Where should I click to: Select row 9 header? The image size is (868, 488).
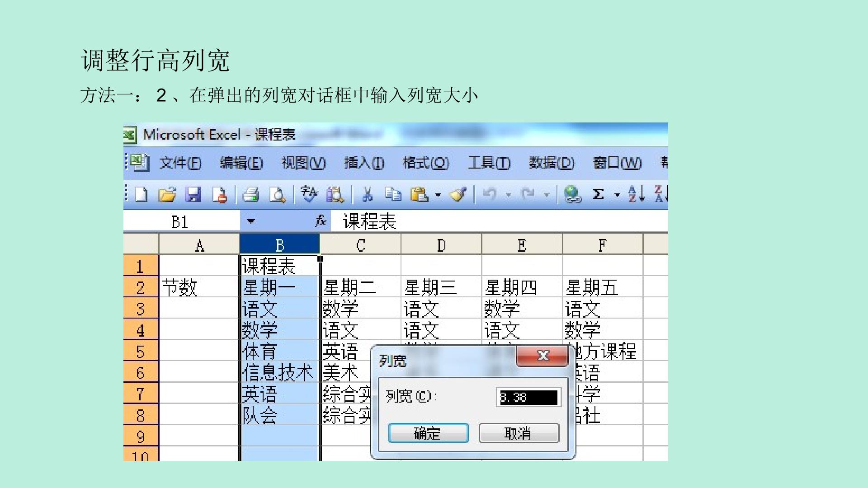(141, 435)
